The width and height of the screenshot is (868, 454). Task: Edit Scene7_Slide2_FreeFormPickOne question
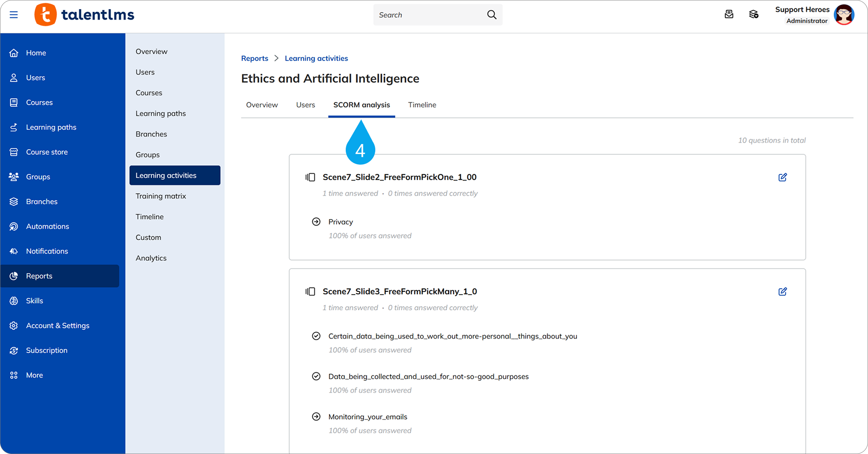pos(782,177)
